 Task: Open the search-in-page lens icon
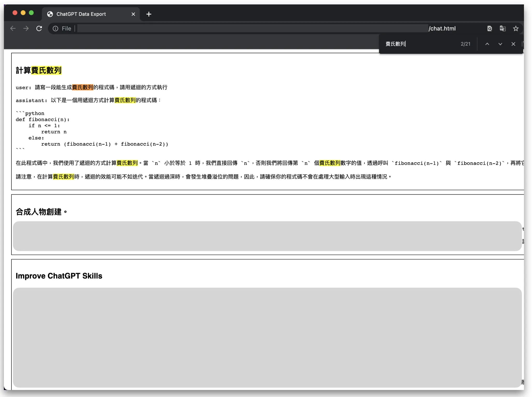(489, 29)
